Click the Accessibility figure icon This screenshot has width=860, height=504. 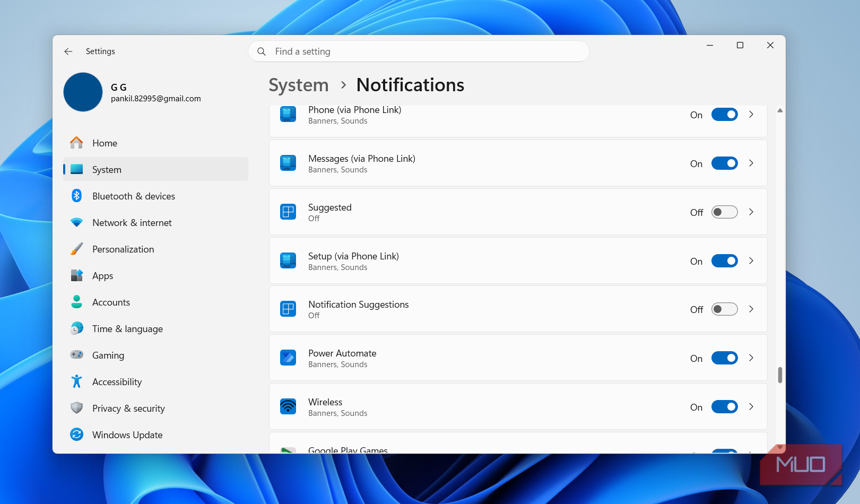pos(77,381)
